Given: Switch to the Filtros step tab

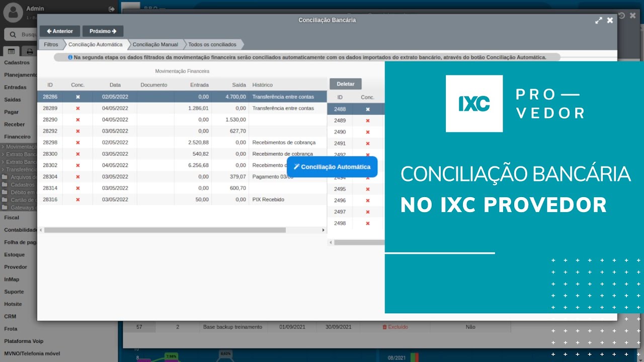Looking at the screenshot, I should (51, 44).
